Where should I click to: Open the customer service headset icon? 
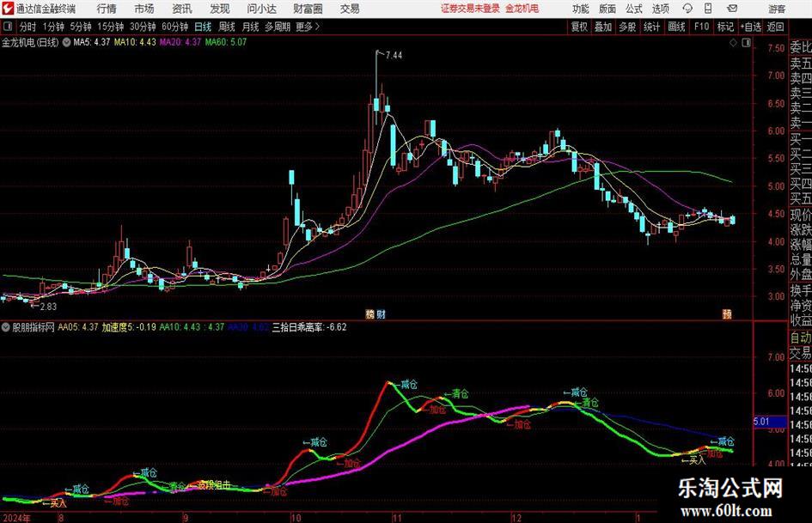687,9
